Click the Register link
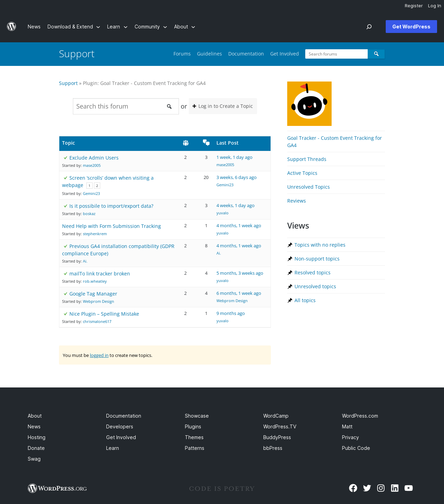 [x=413, y=6]
